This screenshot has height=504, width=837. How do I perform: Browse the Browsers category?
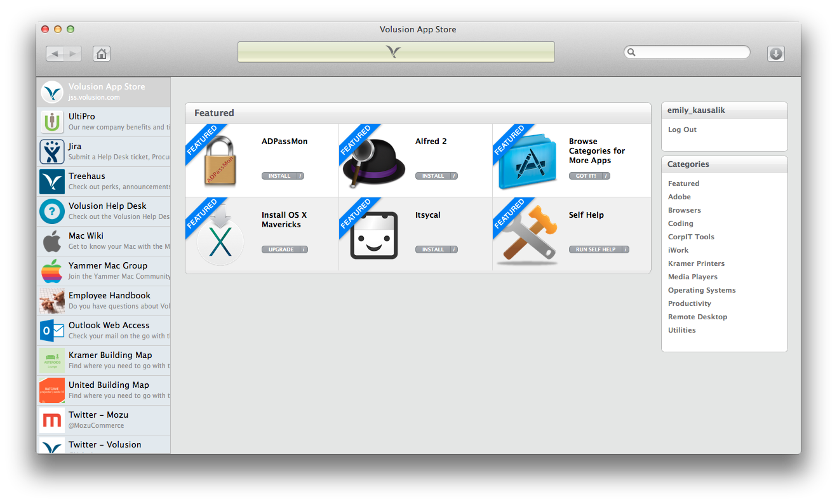(685, 210)
